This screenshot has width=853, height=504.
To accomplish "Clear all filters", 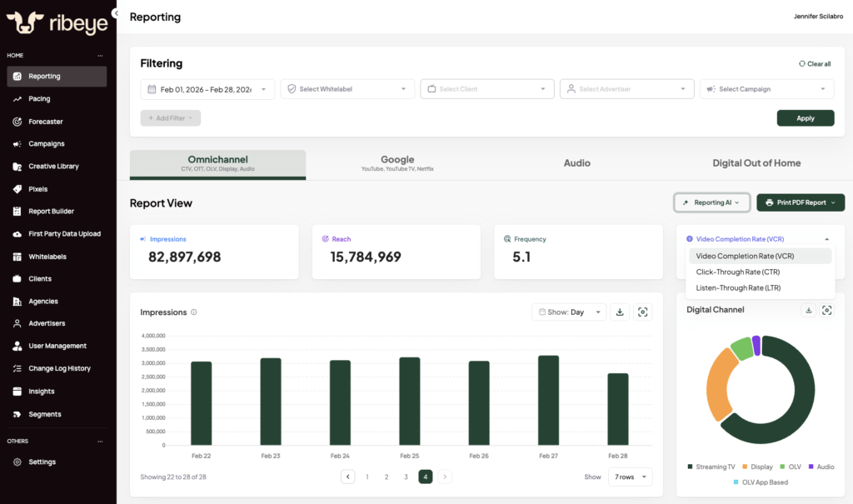I will pos(815,63).
